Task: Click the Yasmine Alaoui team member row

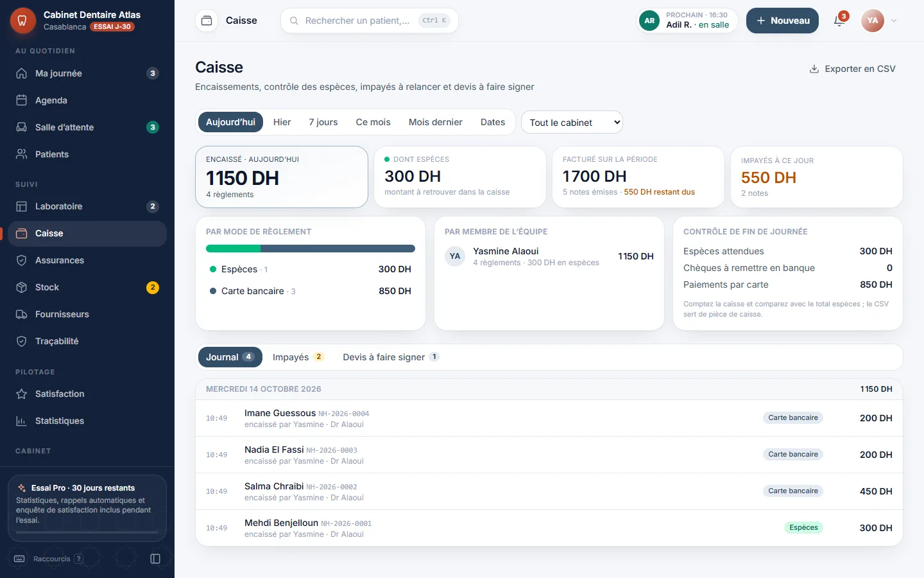Action: pyautogui.click(x=549, y=256)
